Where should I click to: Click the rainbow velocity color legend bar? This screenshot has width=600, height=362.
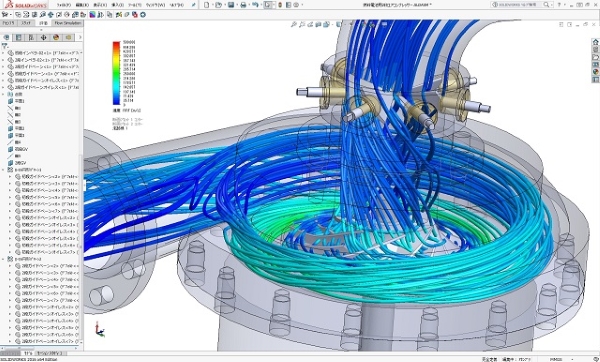click(x=116, y=73)
